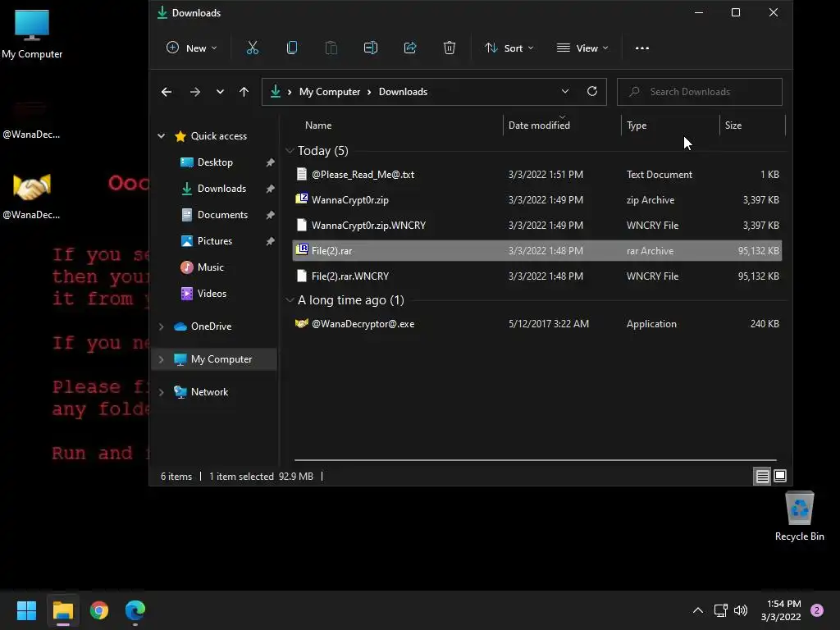Image resolution: width=840 pixels, height=630 pixels.
Task: Click the Search Downloads field
Action: [700, 92]
